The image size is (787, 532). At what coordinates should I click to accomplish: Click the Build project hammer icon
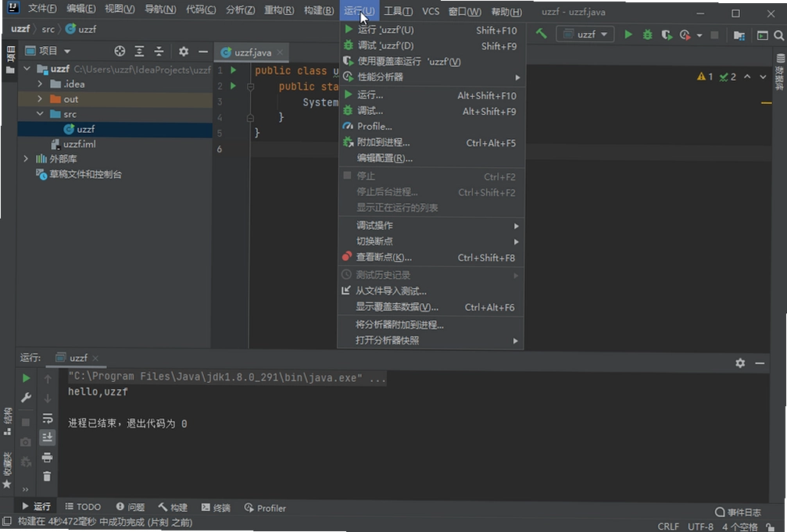541,34
